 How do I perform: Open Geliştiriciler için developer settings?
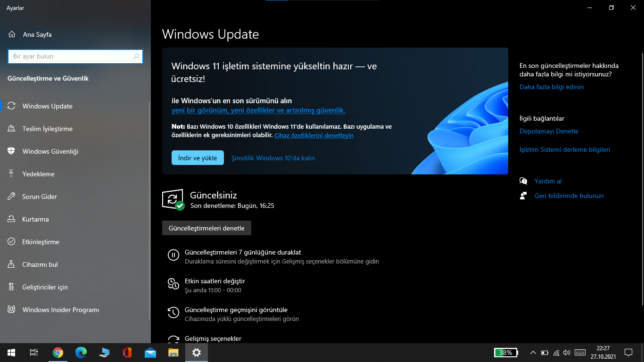[75, 287]
